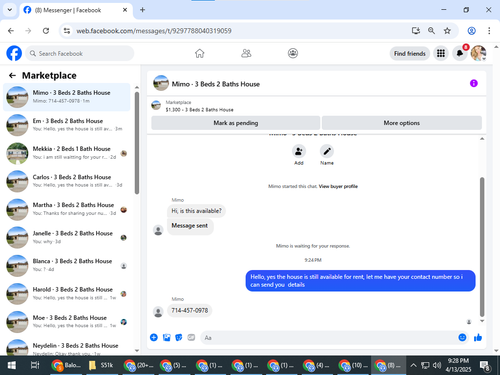This screenshot has height=375, width=500.
Task: Click the address bar URL
Action: pos(154,31)
